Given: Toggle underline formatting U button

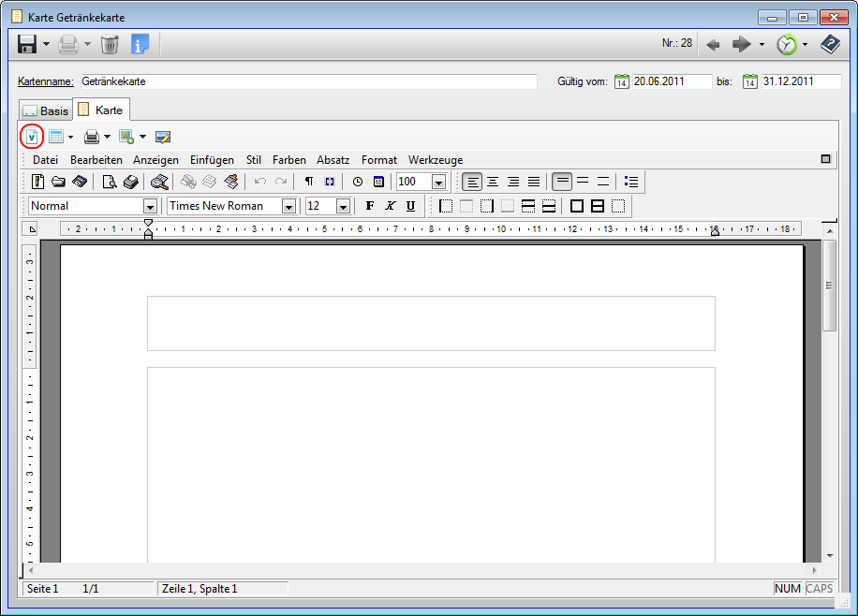Looking at the screenshot, I should tap(410, 206).
